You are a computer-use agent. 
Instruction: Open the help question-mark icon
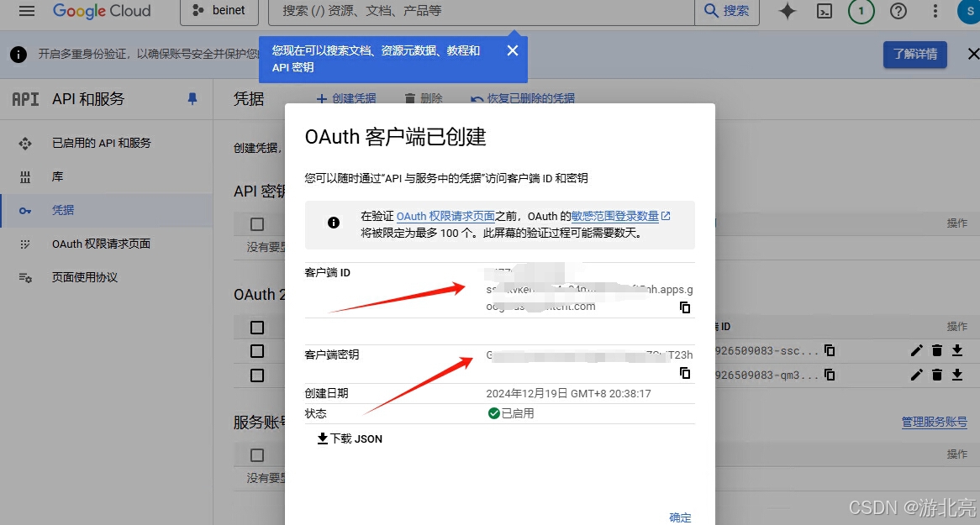coord(898,11)
